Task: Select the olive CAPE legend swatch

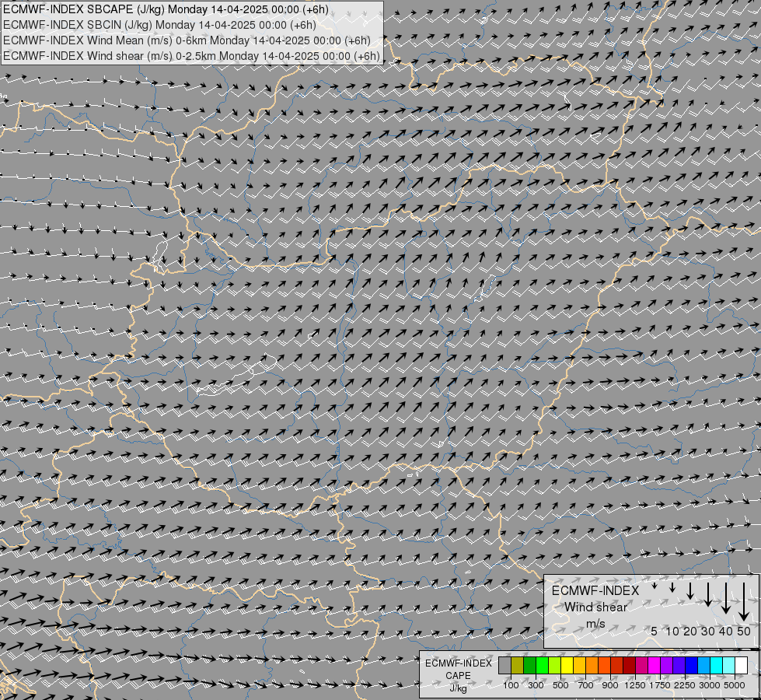Action: [518, 665]
